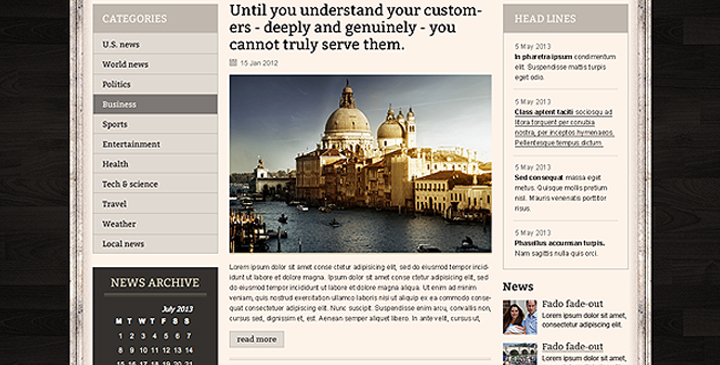Click the NEWS ARCHIVE heading
Image resolution: width=720 pixels, height=365 pixels.
[155, 283]
